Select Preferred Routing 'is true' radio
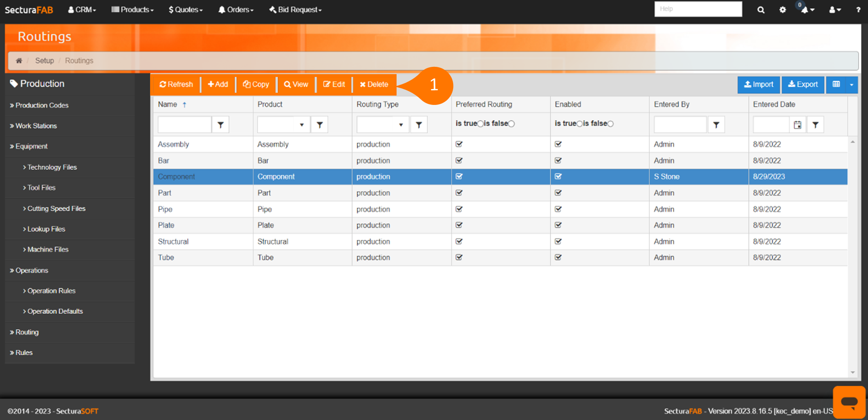Image resolution: width=868 pixels, height=420 pixels. click(480, 124)
